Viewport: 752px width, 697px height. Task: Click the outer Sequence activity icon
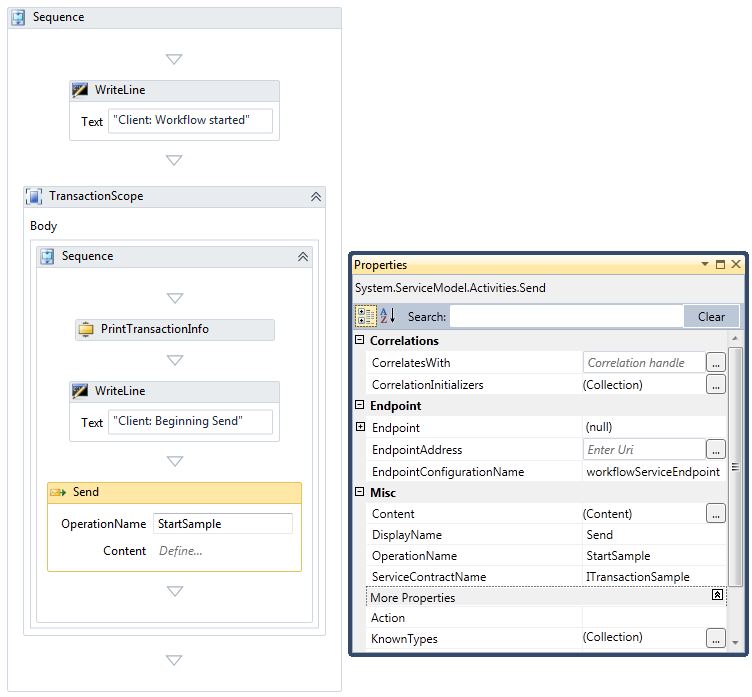18,17
